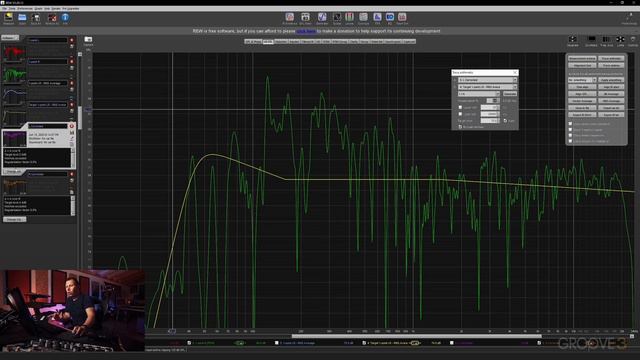Click the 'click here' donation link
This screenshot has width=640, height=360.
(x=306, y=31)
